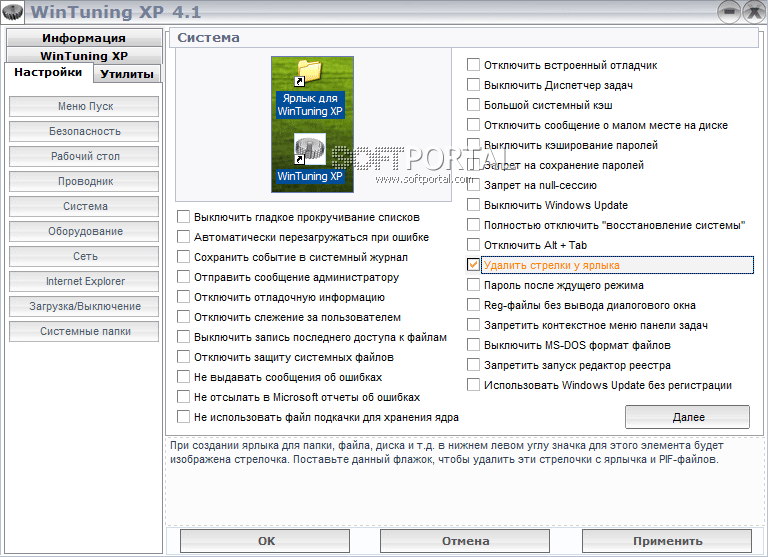Check Отключить сообщение о малом месте на диске
The image size is (768, 557).
pos(473,125)
